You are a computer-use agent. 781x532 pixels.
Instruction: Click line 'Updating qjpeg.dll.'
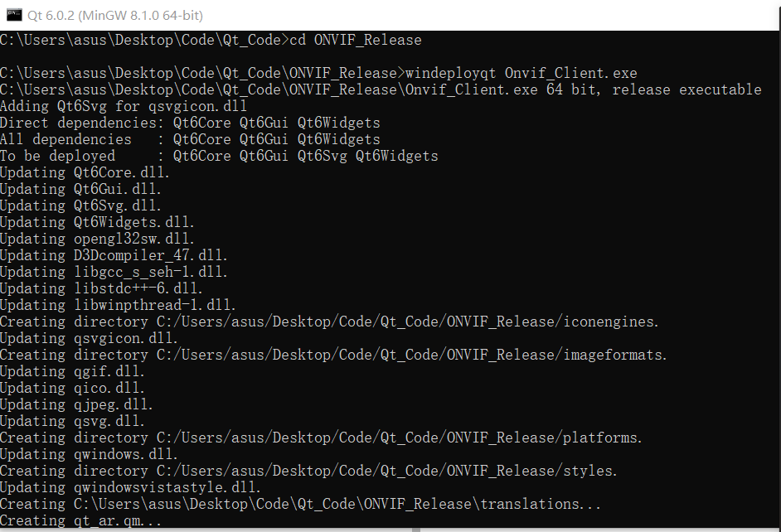tap(76, 404)
